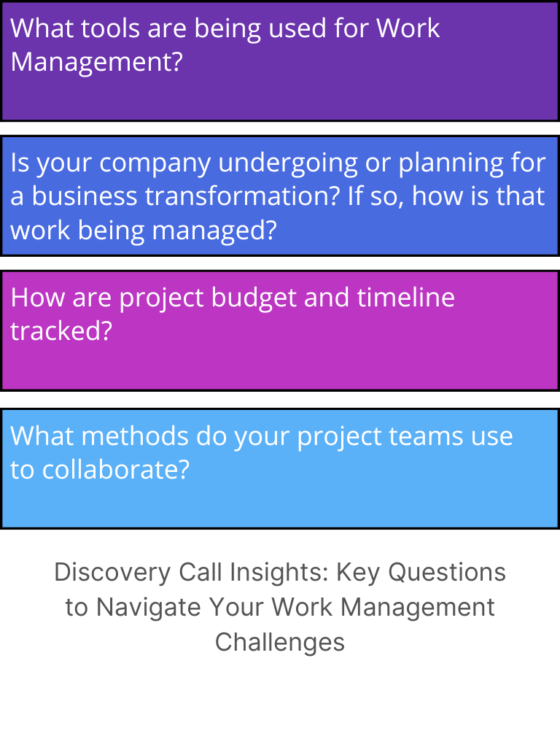Image resolution: width=560 pixels, height=747 pixels.
Task: Click the words 'If so, how is that'
Action: click(446, 196)
